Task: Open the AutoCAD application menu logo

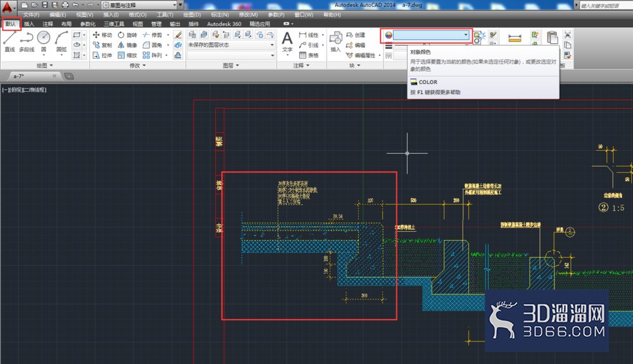Action: click(8, 7)
